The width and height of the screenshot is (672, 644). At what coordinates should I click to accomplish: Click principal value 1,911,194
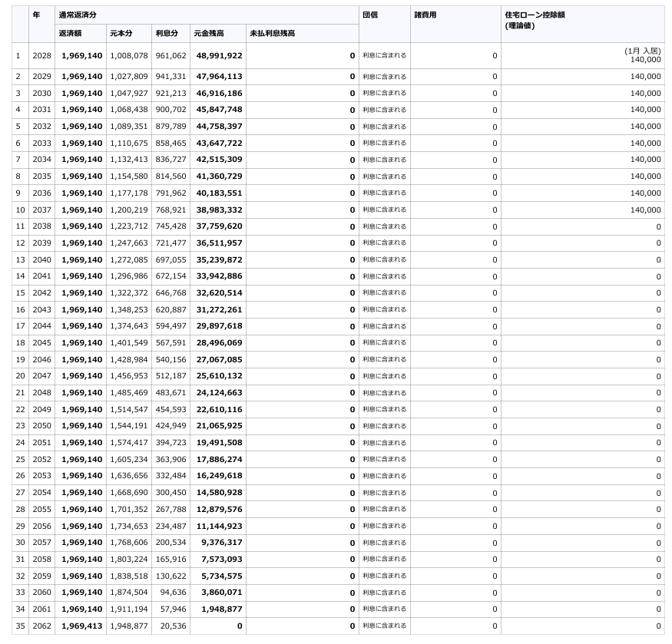click(129, 609)
